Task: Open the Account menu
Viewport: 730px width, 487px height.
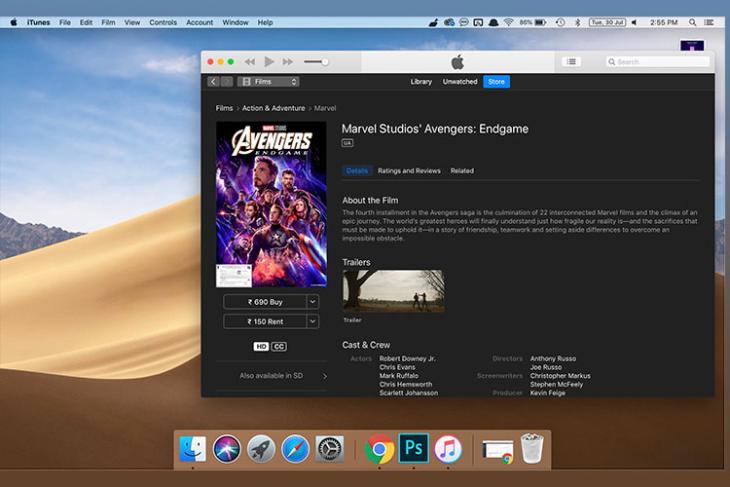Action: [x=199, y=22]
